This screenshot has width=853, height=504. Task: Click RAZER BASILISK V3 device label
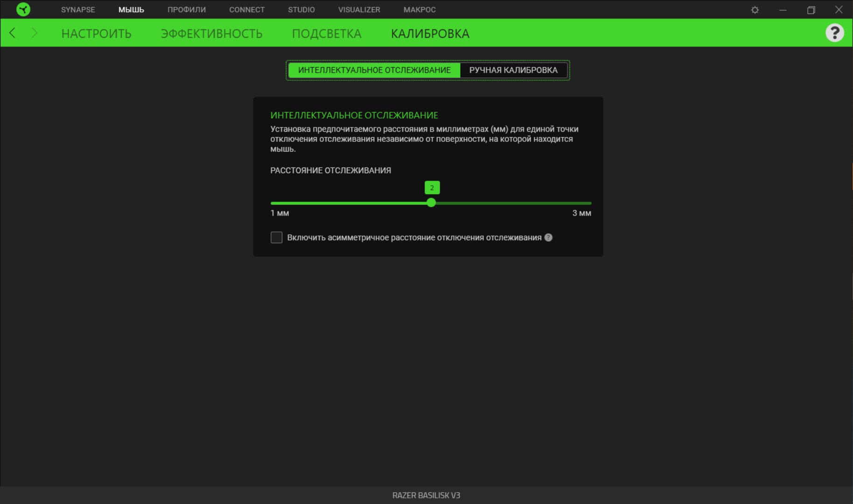[426, 496]
